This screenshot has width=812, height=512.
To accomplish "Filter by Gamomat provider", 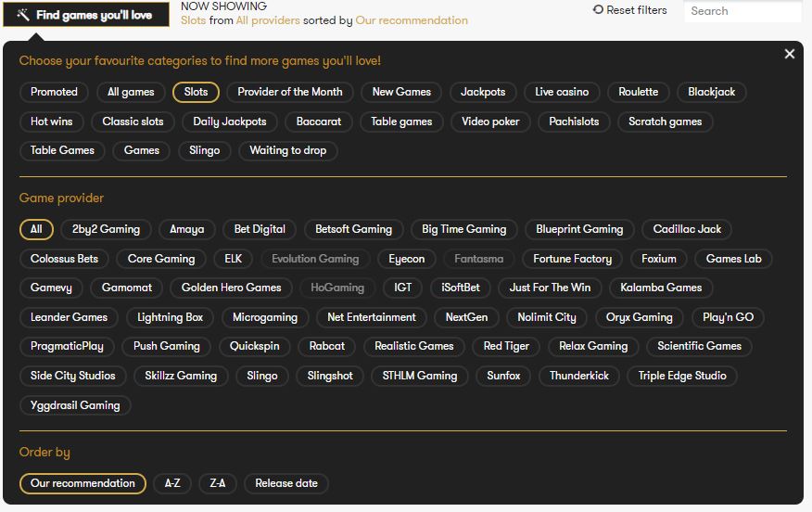I will pyautogui.click(x=127, y=288).
